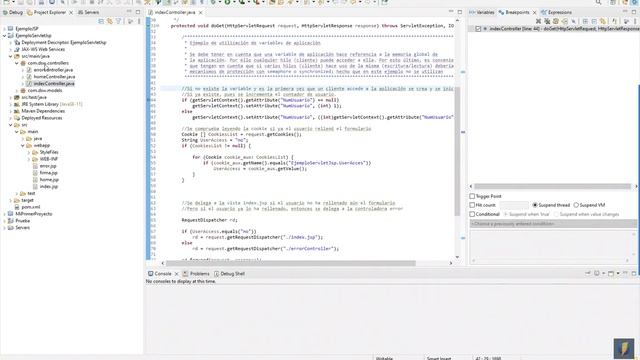Select index.jsp in webapp folder
640x360 pixels.
click(49, 187)
